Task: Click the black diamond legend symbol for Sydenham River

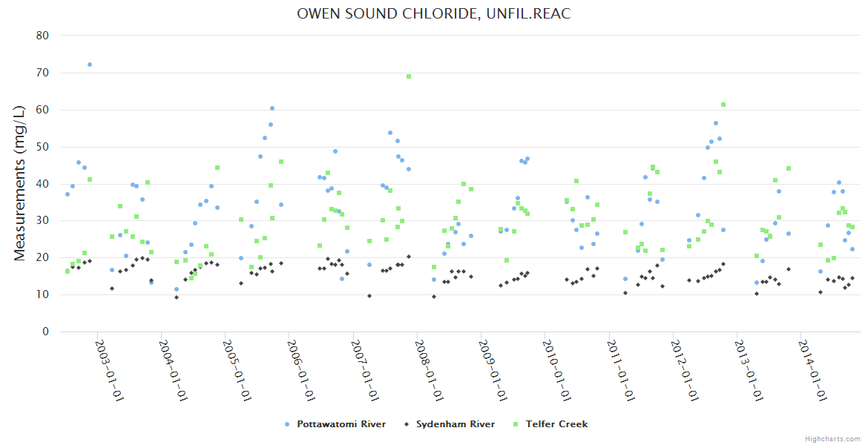Action: (406, 424)
